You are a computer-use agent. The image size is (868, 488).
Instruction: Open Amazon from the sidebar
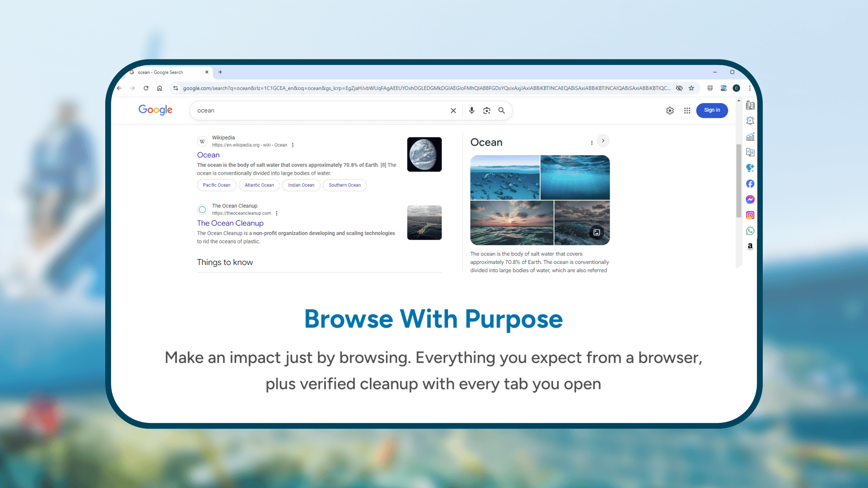(750, 247)
